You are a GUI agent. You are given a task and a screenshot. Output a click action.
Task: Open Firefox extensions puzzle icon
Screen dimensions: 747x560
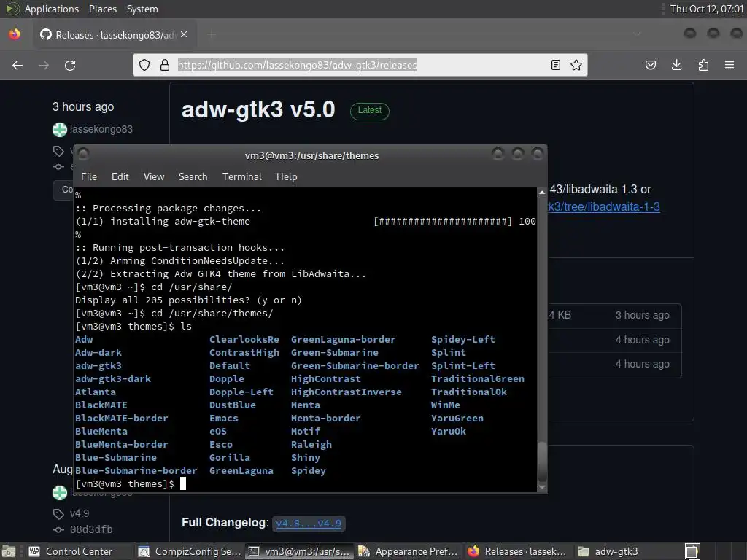703,65
